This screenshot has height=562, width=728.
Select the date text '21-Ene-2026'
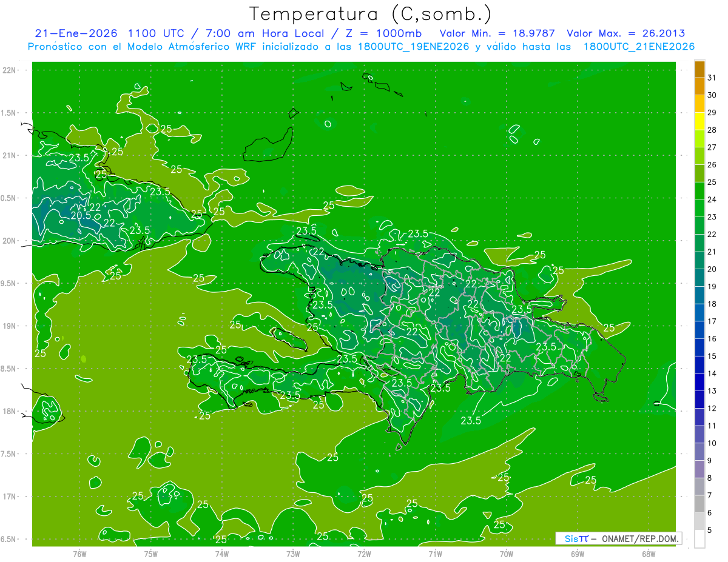point(76,33)
